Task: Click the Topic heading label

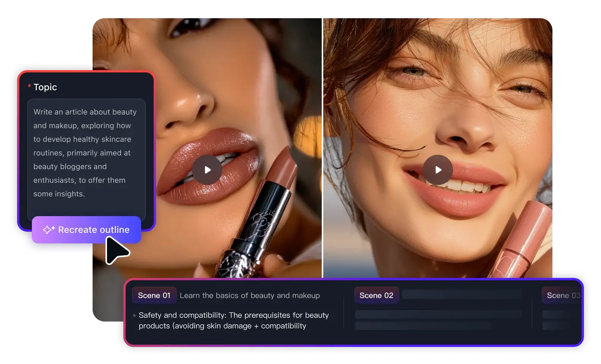Action: (45, 87)
